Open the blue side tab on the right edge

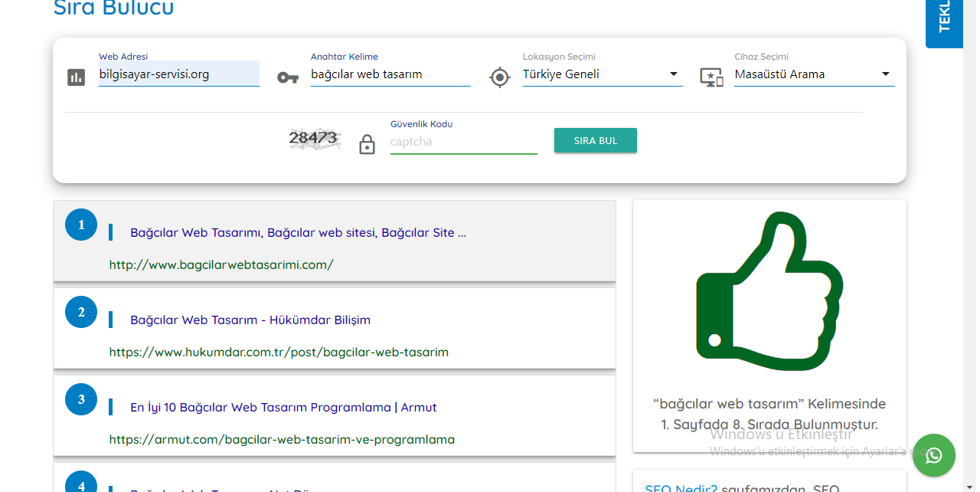coord(944,23)
